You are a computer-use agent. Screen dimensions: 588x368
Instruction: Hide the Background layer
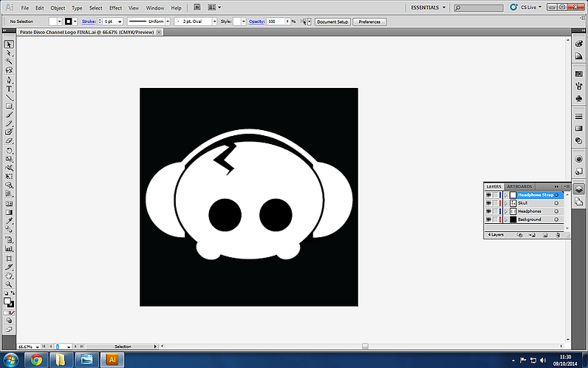488,219
